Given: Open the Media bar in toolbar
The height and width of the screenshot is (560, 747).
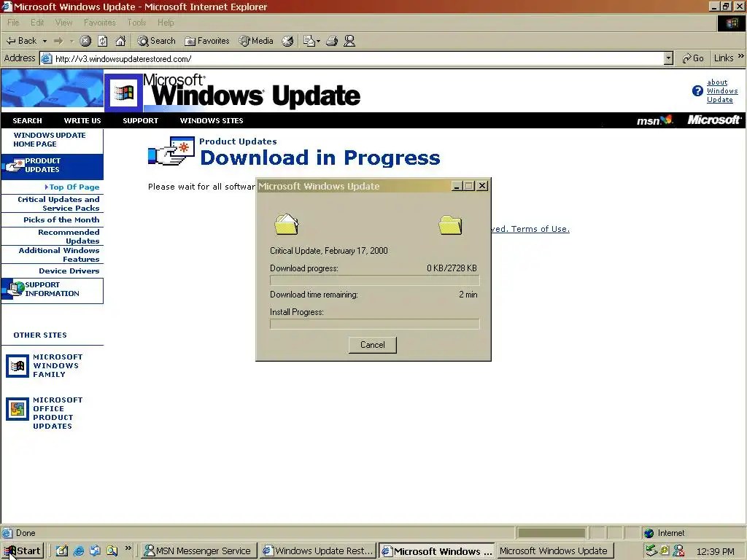Looking at the screenshot, I should tap(256, 41).
